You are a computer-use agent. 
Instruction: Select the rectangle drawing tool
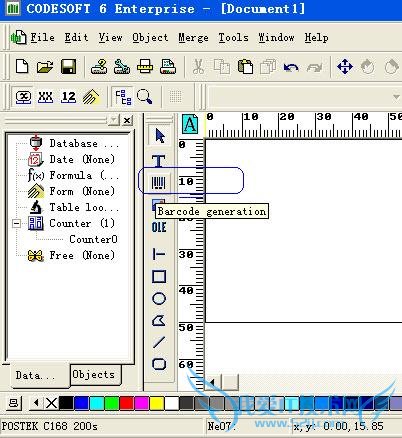pyautogui.click(x=159, y=276)
